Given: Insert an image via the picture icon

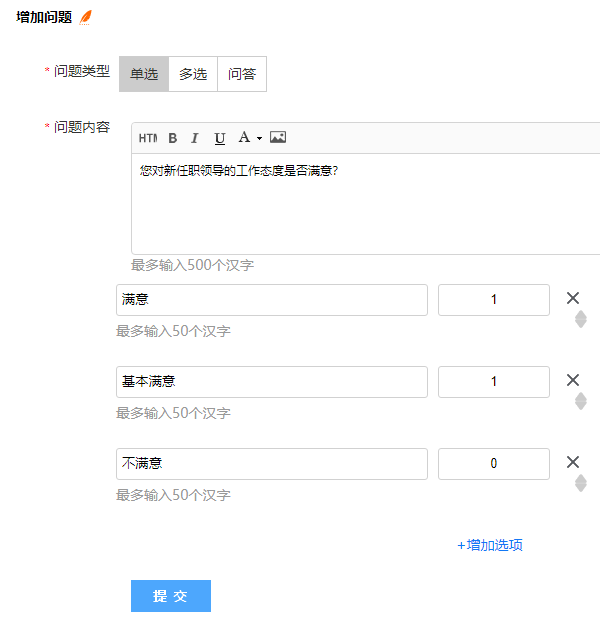Looking at the screenshot, I should (278, 137).
